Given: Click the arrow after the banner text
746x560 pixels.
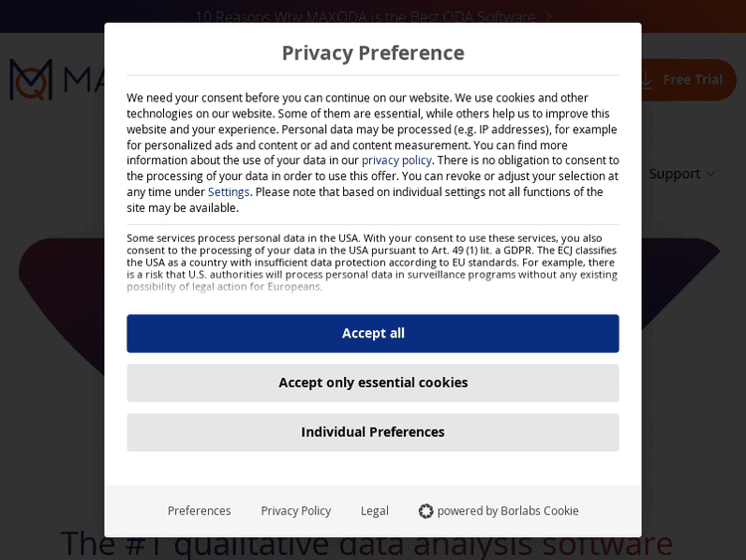Looking at the screenshot, I should pos(548,17).
